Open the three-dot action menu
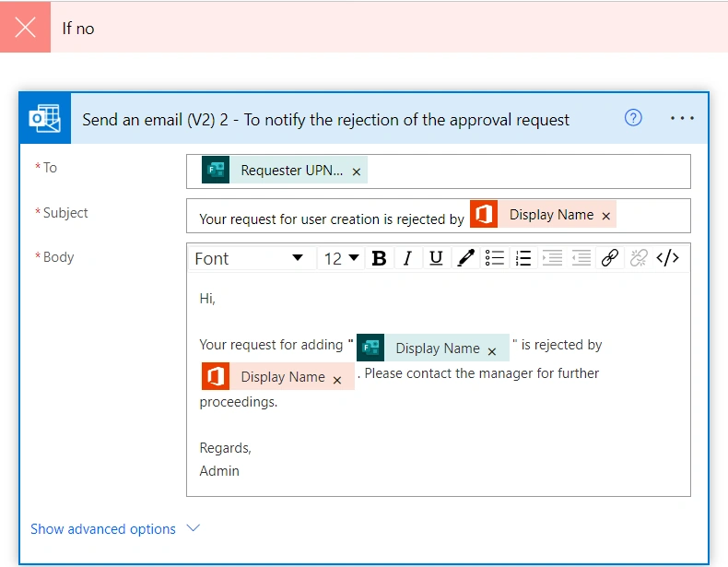 tap(682, 118)
